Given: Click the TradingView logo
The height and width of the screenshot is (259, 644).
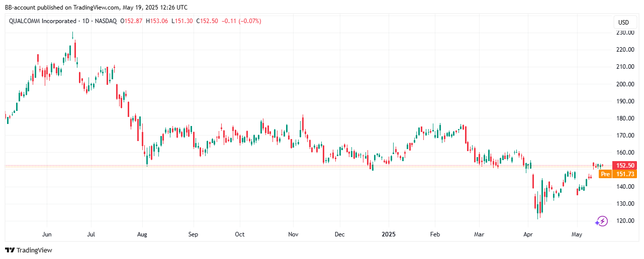Looking at the screenshot, I should tap(29, 250).
